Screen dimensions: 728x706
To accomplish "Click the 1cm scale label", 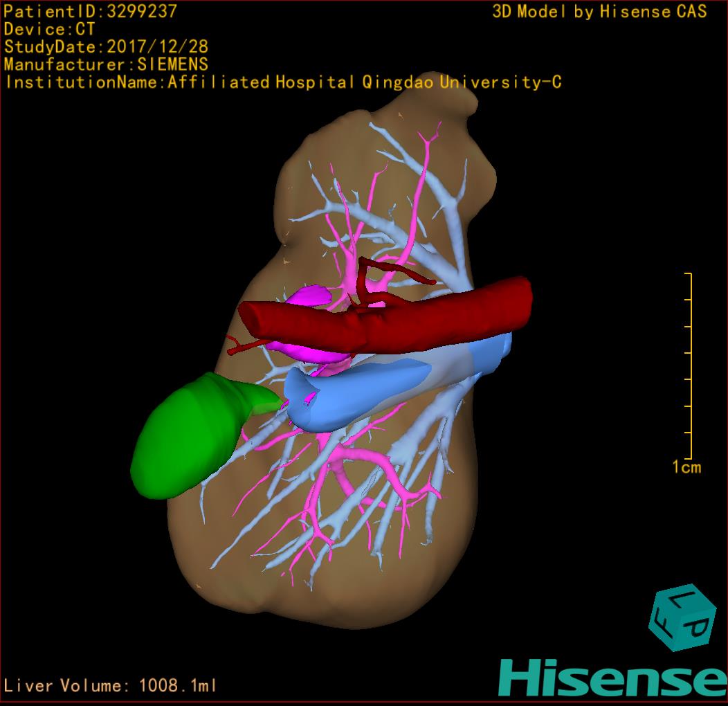I will click(x=686, y=467).
